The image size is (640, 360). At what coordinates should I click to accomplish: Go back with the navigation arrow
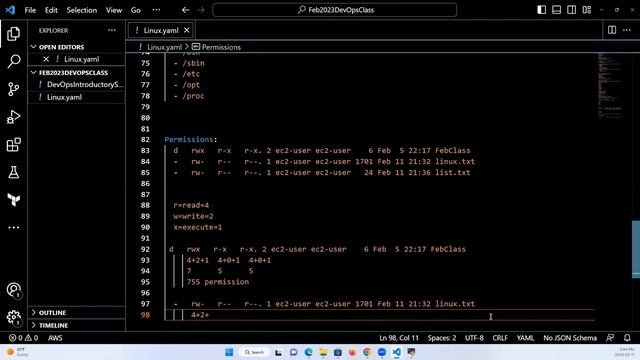click(185, 10)
